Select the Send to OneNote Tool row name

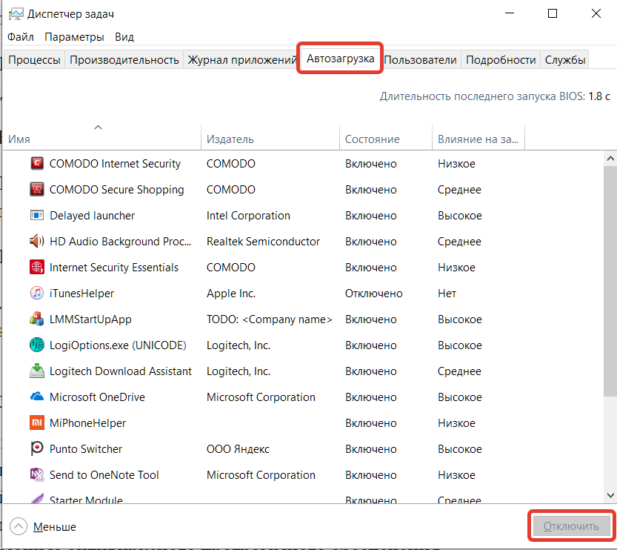[104, 475]
